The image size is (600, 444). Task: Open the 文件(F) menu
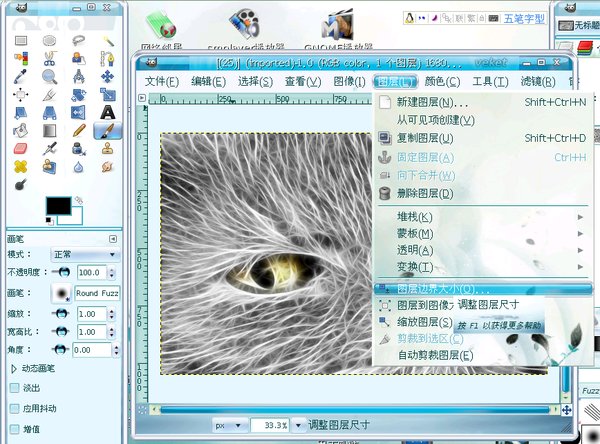(161, 82)
